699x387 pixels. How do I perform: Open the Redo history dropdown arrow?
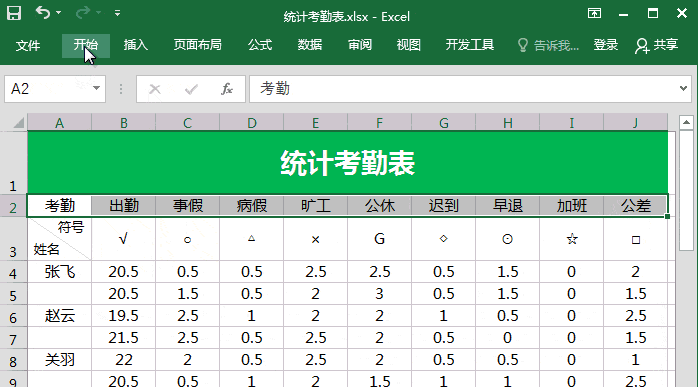click(99, 13)
